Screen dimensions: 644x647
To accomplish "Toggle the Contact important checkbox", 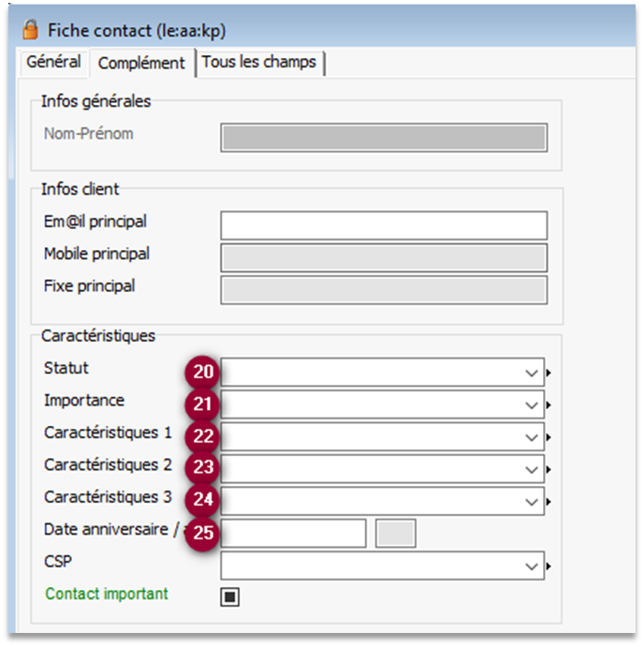I will (x=229, y=596).
